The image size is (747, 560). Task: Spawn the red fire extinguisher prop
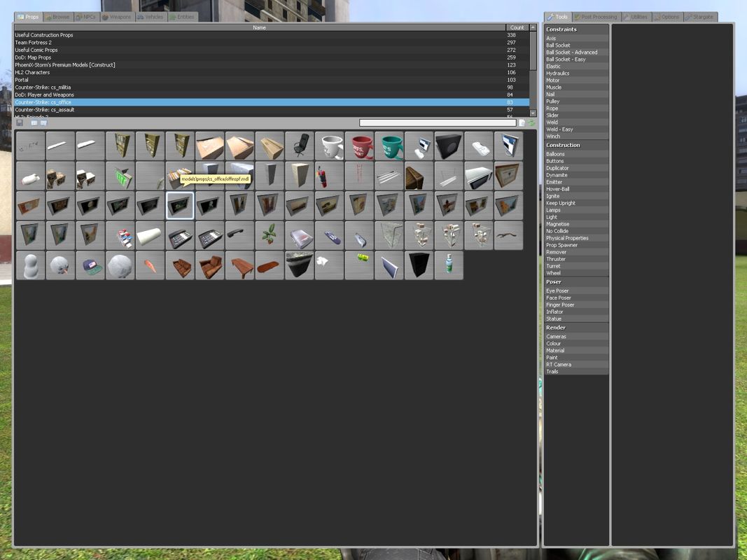330,176
